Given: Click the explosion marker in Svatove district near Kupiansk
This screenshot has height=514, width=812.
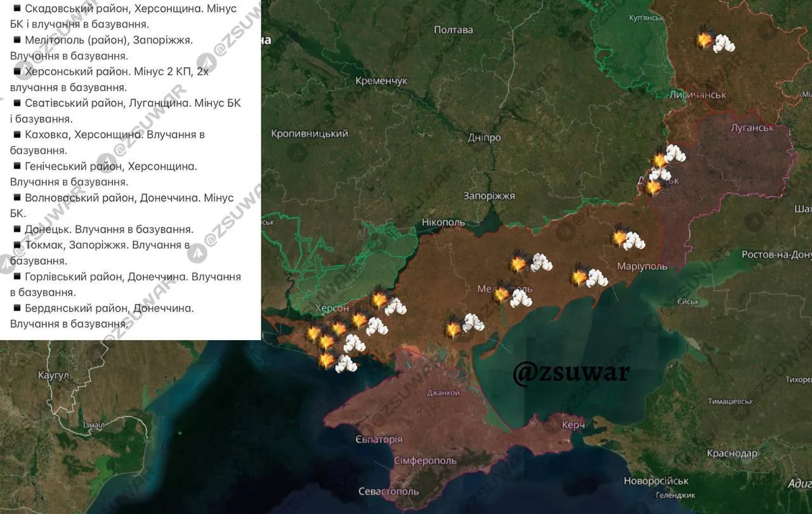Looking at the screenshot, I should pos(705,39).
